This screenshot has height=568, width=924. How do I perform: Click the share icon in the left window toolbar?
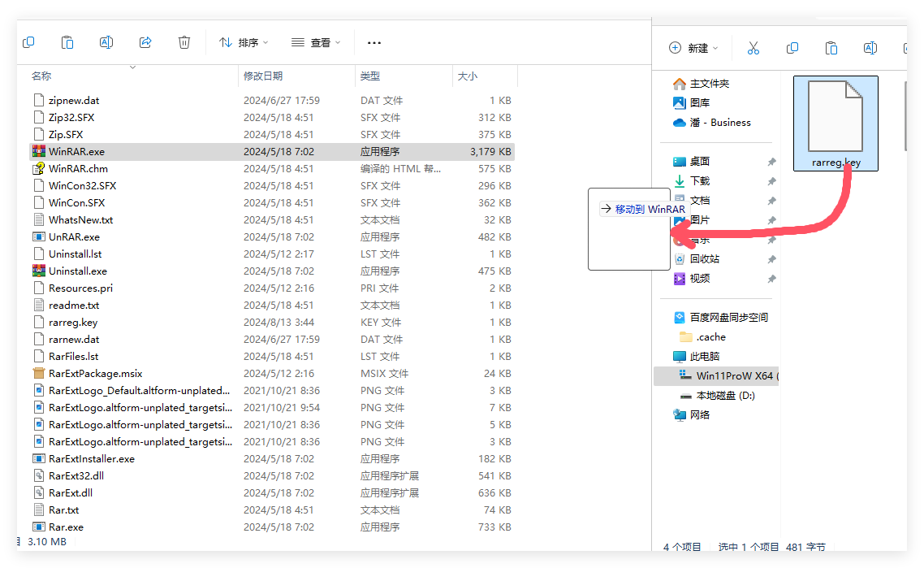coord(145,42)
